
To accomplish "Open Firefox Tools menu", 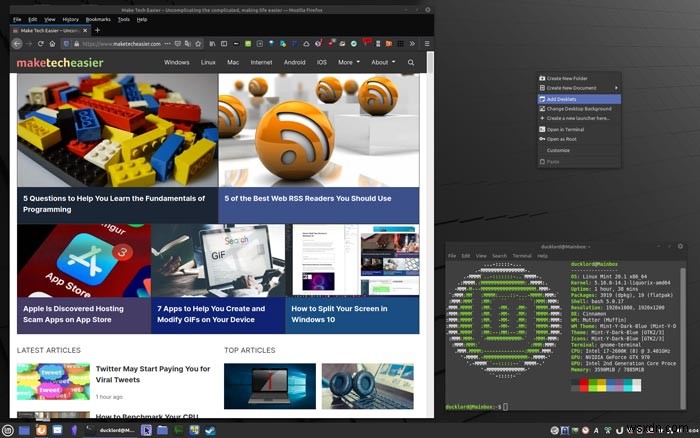I will [x=124, y=20].
